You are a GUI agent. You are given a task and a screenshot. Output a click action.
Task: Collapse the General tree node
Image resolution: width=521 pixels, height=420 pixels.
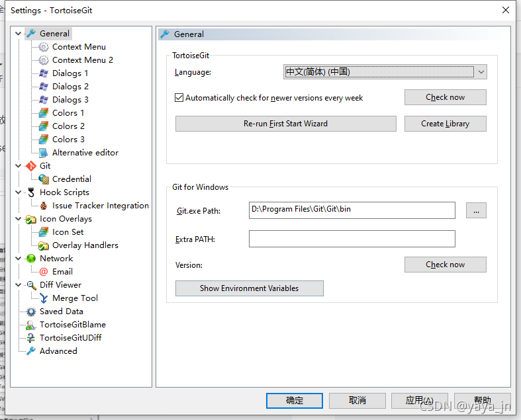pos(19,34)
